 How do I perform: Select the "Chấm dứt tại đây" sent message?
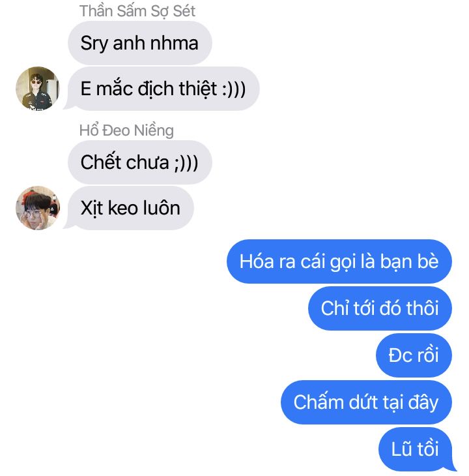[366, 402]
